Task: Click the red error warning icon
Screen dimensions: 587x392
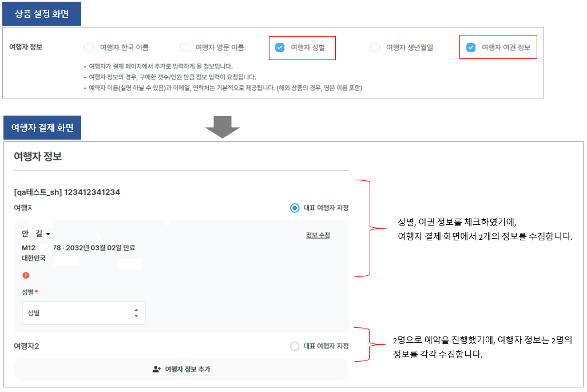Action: [26, 275]
